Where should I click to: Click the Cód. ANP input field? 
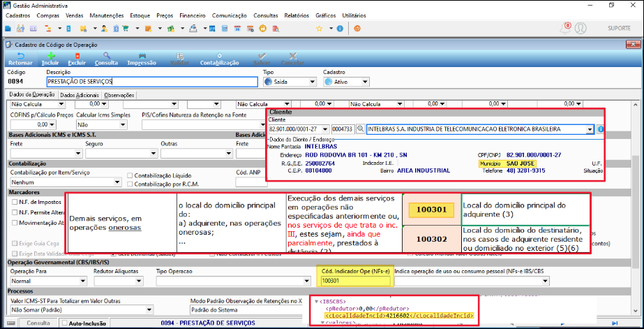point(251,182)
